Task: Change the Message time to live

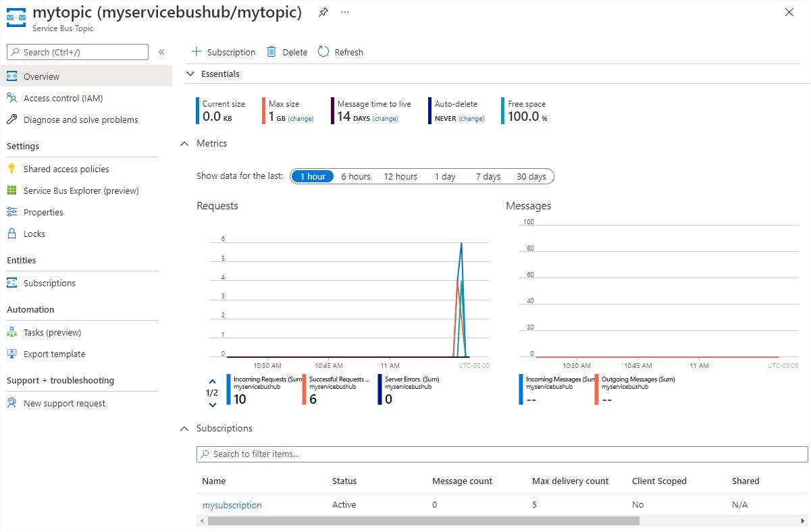Action: point(385,119)
